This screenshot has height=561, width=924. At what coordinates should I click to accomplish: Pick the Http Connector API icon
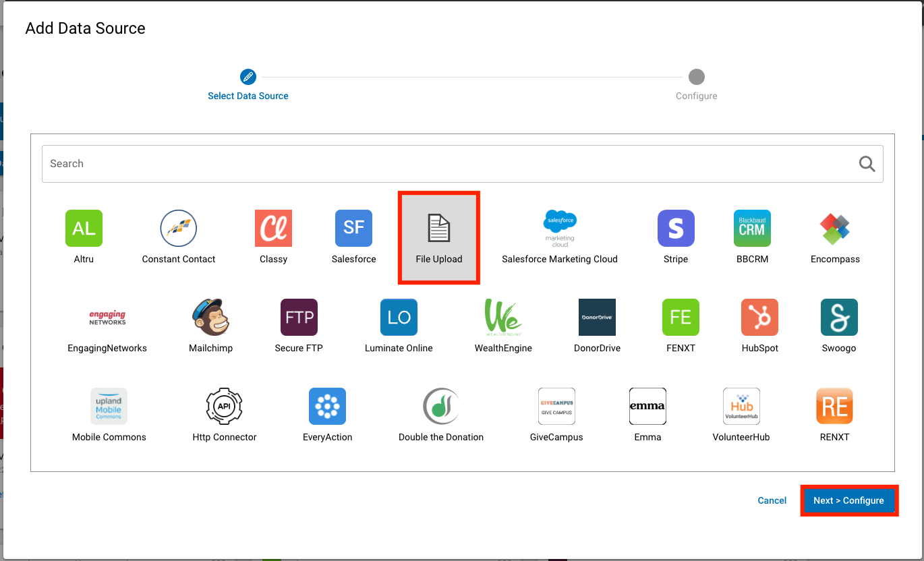[x=224, y=406]
